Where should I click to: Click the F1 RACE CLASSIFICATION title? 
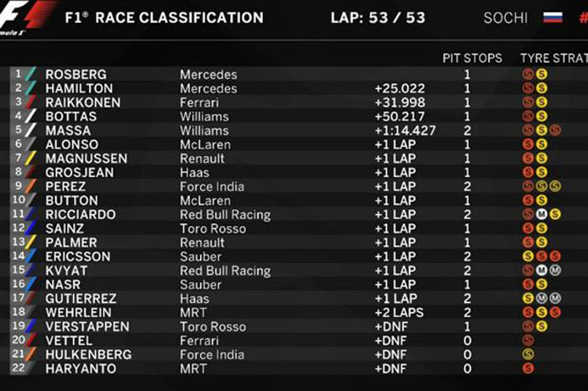[x=165, y=18]
